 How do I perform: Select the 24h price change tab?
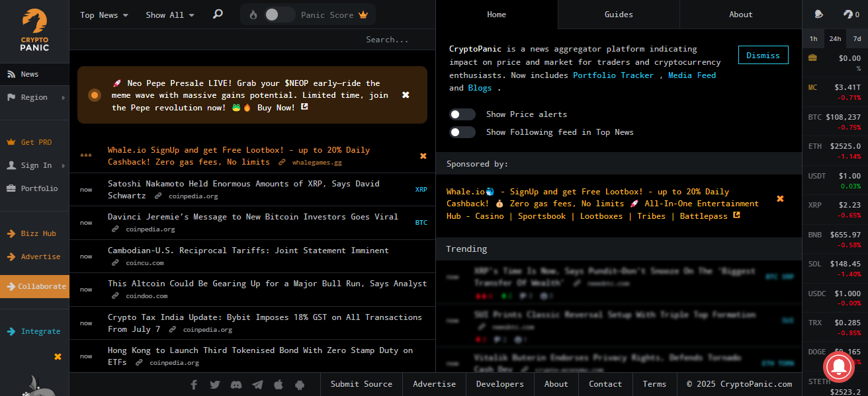pos(836,38)
